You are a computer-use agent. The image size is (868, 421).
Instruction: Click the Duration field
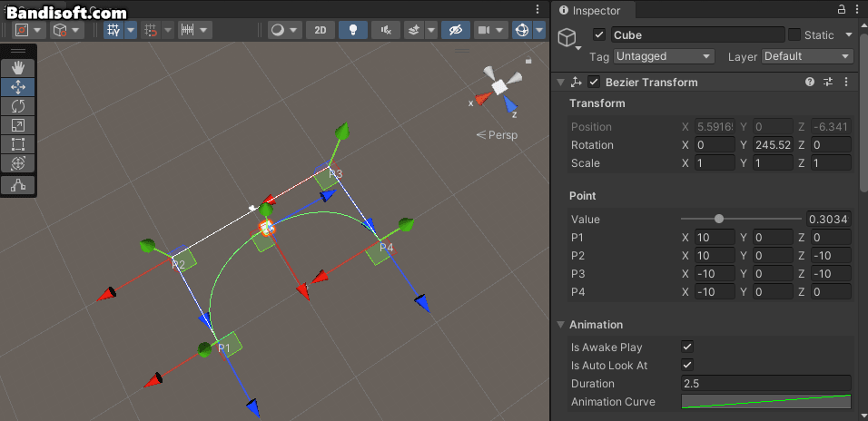(766, 384)
